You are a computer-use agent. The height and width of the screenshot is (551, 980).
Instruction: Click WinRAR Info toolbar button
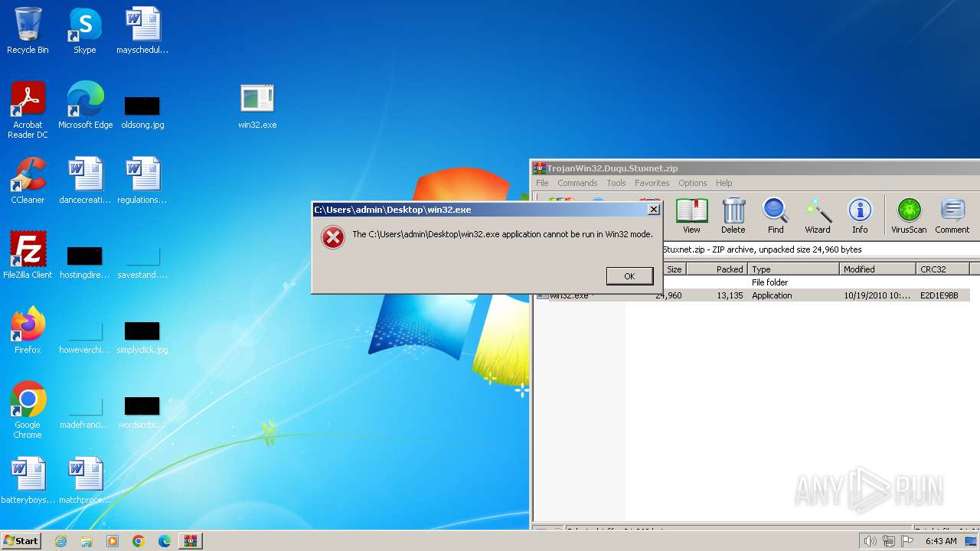pos(860,216)
